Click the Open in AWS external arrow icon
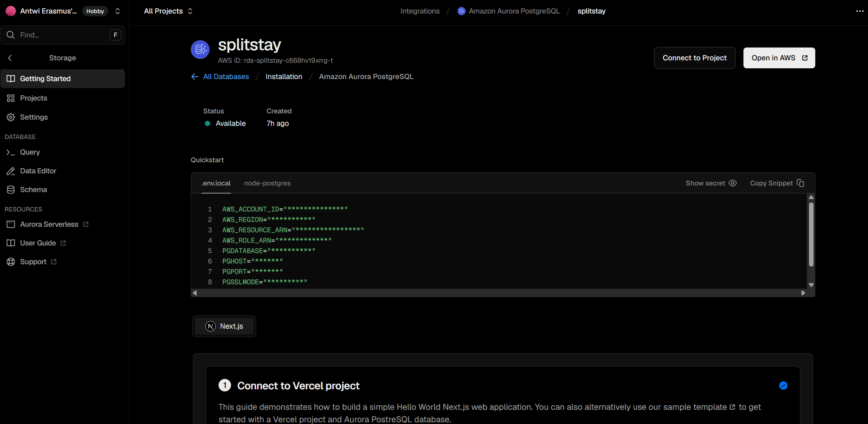This screenshot has height=424, width=868. click(805, 58)
